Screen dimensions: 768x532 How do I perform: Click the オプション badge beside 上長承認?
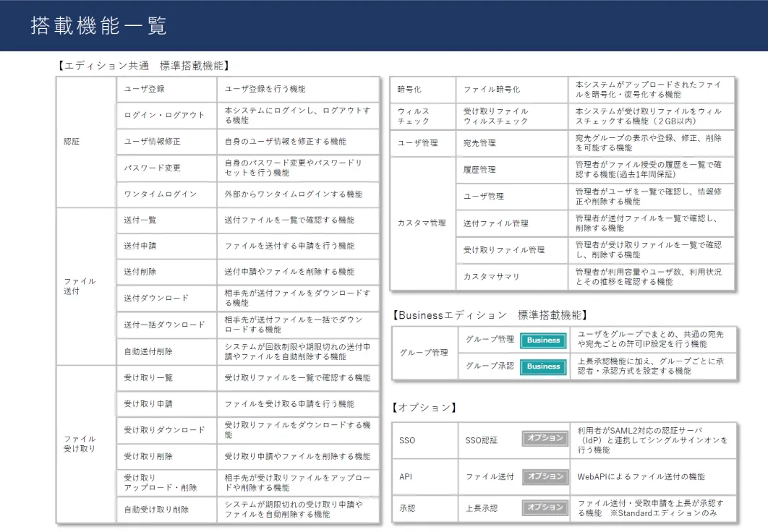click(545, 507)
